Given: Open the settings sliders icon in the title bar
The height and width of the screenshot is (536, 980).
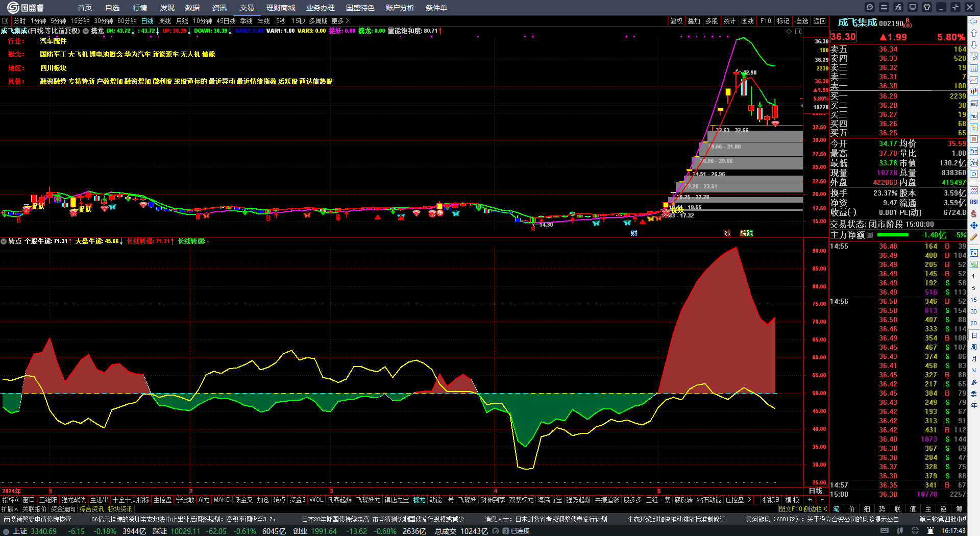Looking at the screenshot, I should tap(884, 7).
